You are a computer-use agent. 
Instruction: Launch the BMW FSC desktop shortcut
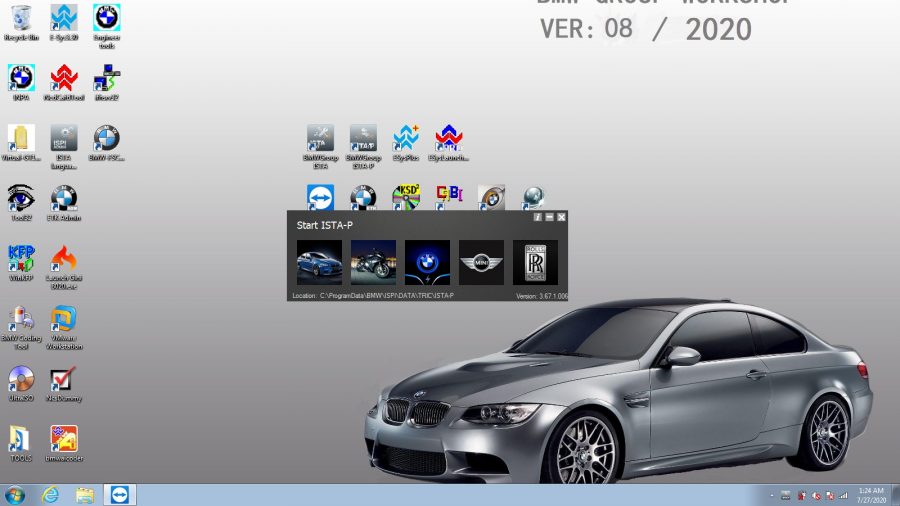pyautogui.click(x=107, y=143)
